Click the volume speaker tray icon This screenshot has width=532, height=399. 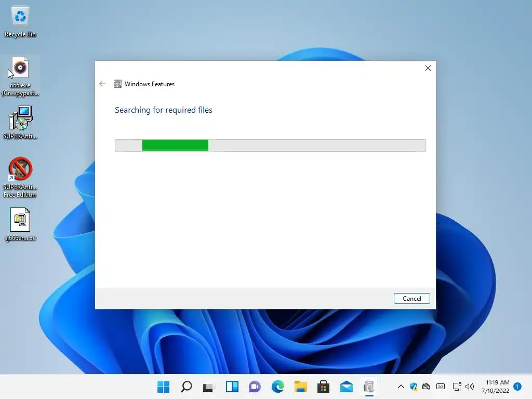tap(470, 387)
